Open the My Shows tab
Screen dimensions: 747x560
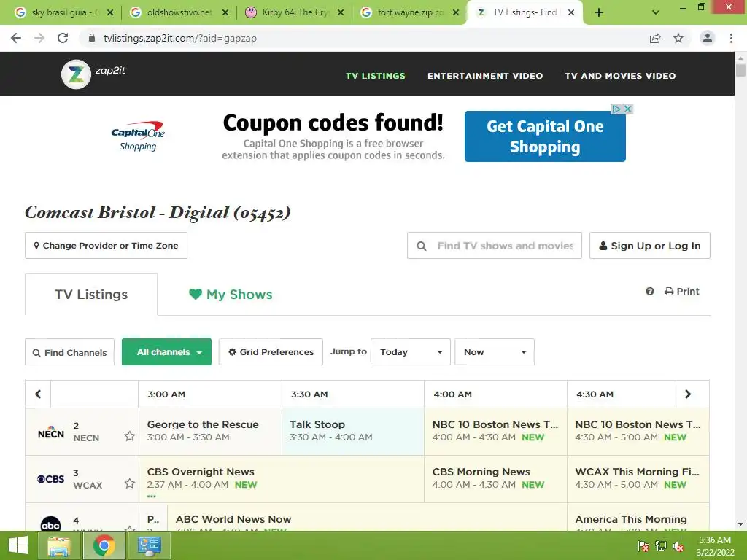coord(231,295)
